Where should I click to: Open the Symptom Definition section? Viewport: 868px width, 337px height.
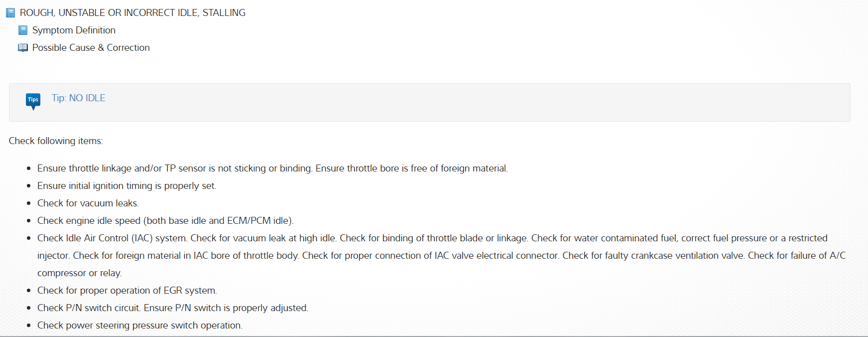click(74, 30)
